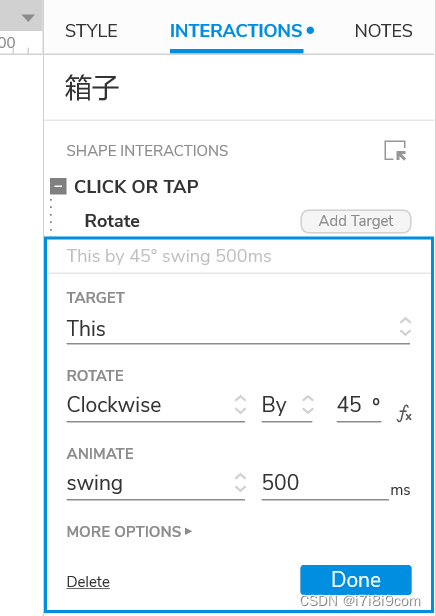Image resolution: width=436 pixels, height=616 pixels.
Task: Click the 45 degree angle field
Action: click(x=359, y=405)
